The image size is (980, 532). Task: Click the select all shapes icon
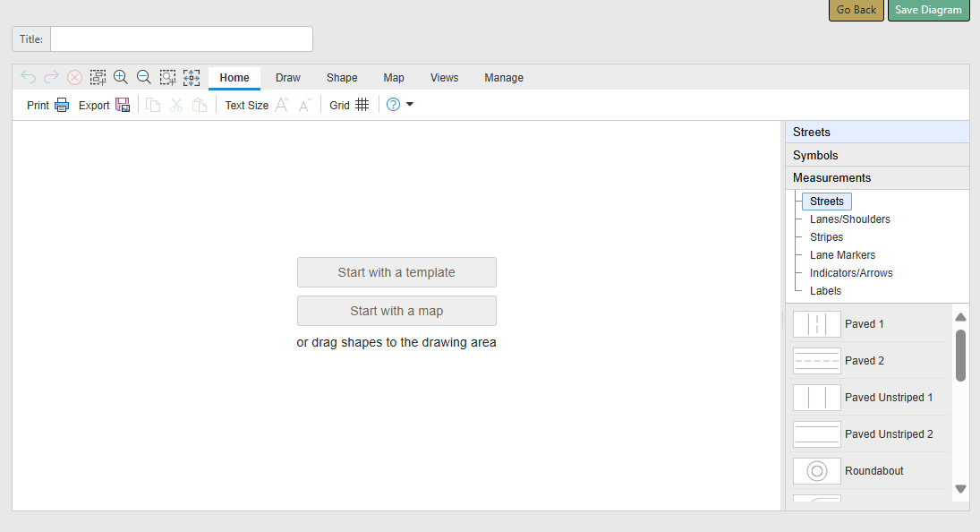pos(98,77)
